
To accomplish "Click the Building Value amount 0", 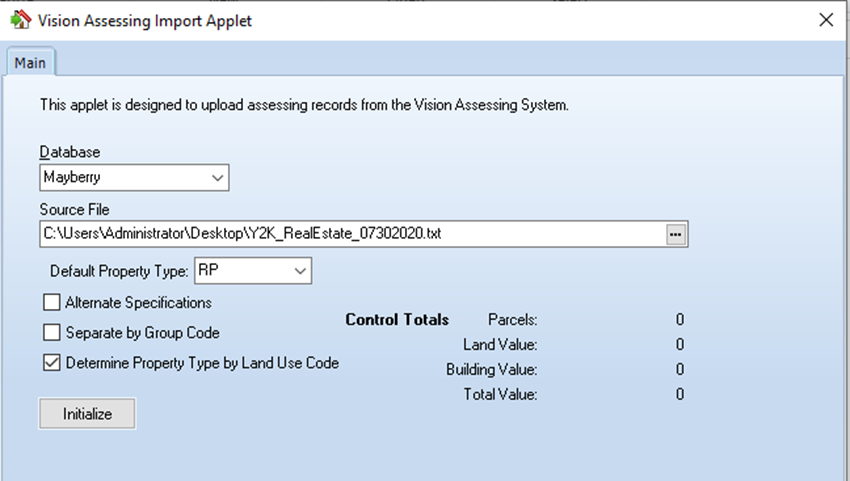I will (680, 369).
